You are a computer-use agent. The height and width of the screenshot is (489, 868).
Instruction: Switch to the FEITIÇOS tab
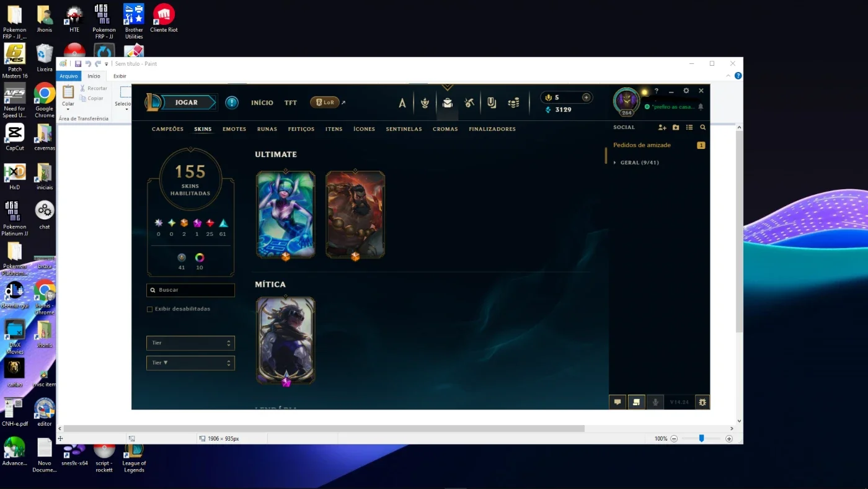coord(301,129)
